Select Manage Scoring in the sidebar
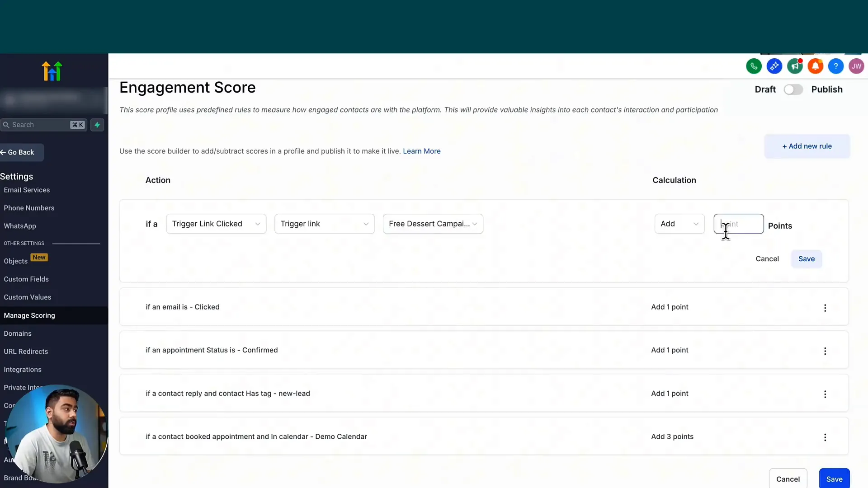The image size is (868, 488). [x=29, y=315]
